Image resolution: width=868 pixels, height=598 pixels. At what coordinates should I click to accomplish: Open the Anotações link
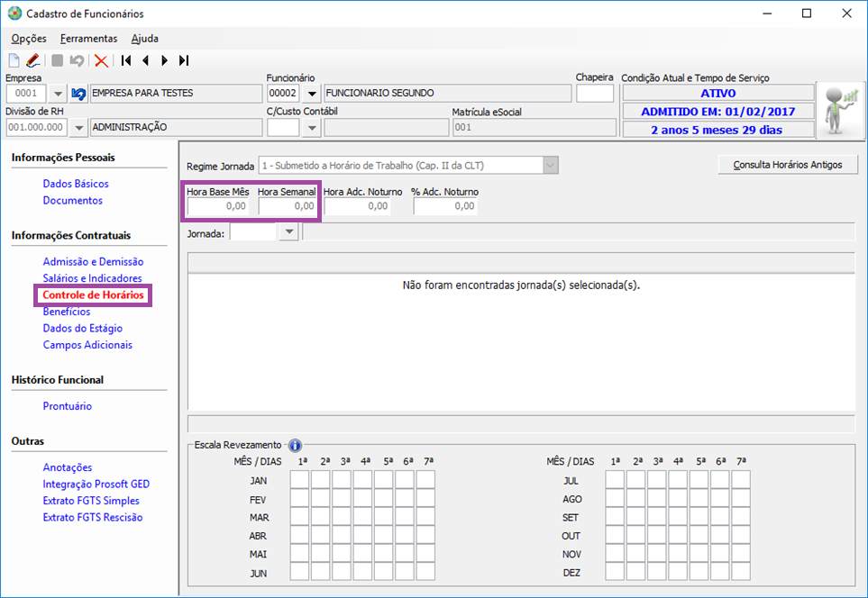click(68, 467)
